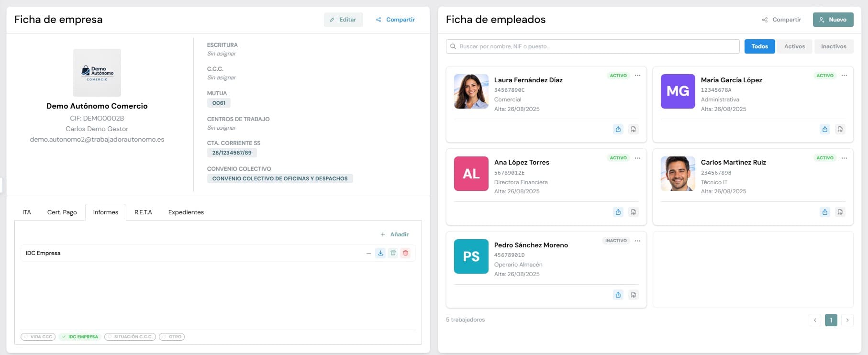Click the 5 trabajadores count
The width and height of the screenshot is (868, 355).
(x=466, y=320)
